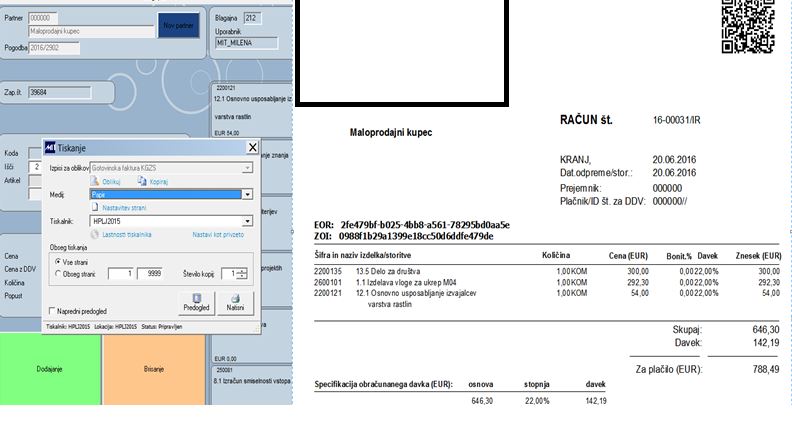Click the Natisni print button
The image size is (792, 428).
235,303
